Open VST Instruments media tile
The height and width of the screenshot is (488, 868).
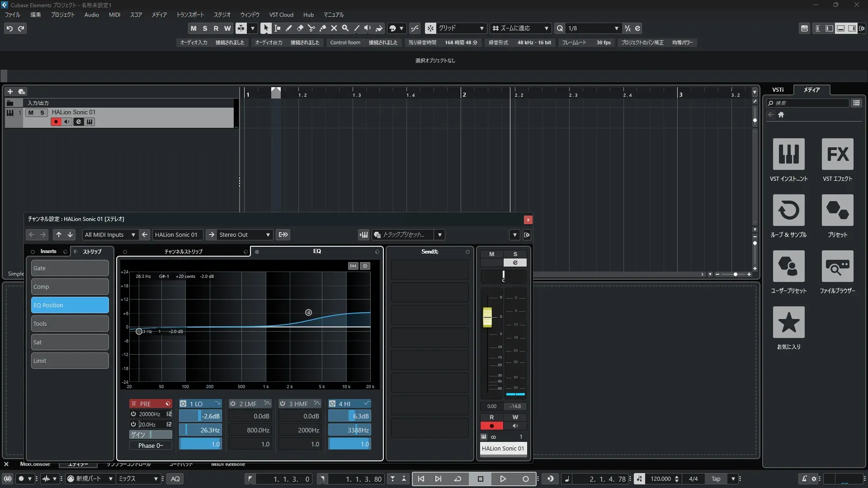788,154
